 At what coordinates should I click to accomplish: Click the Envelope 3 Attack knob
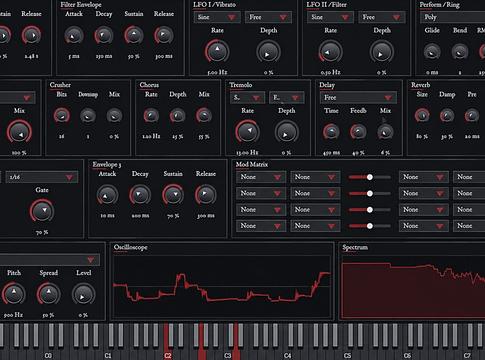coord(107,196)
